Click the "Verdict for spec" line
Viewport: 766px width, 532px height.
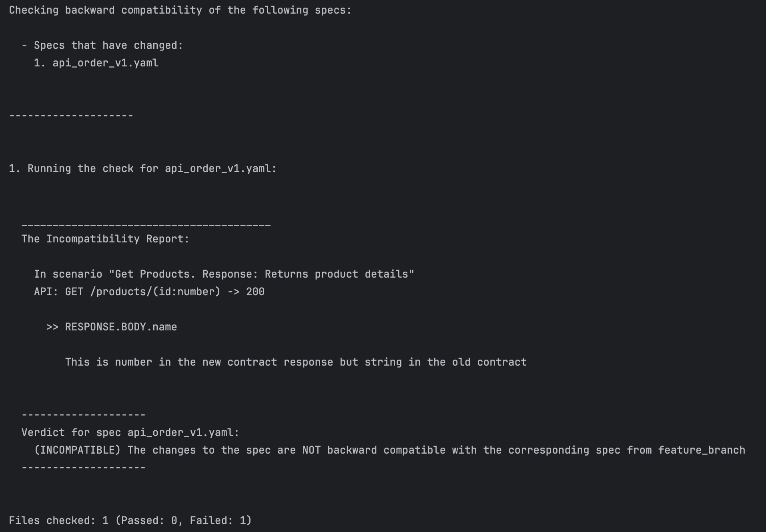[130, 433]
